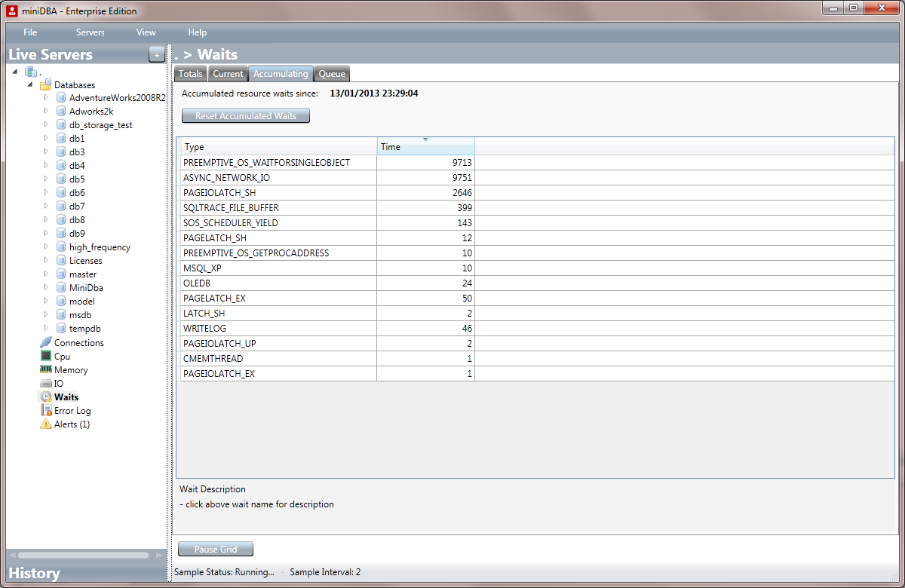Viewport: 905px width, 588px height.
Task: Click the AdventureWorks2008R2 database icon
Action: [x=61, y=98]
